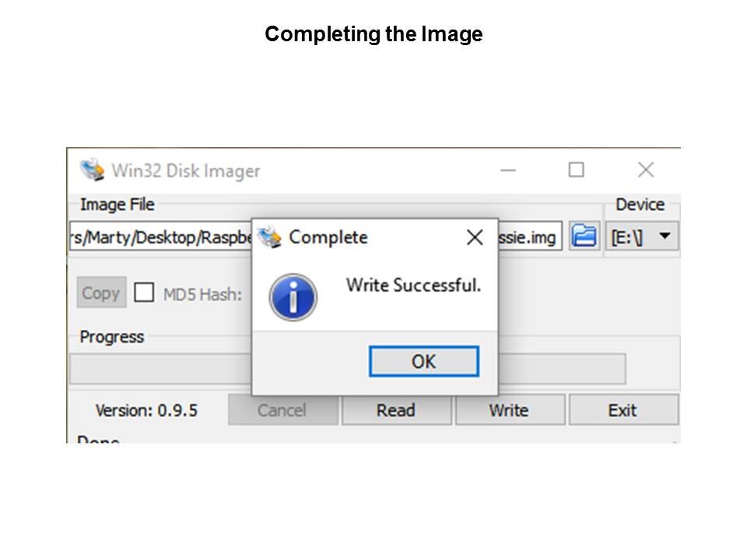Maximize the Win32 Disk Imager window

576,170
